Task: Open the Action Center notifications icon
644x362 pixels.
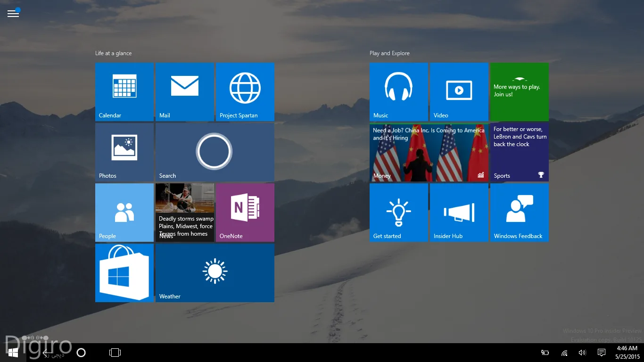Action: (x=602, y=353)
